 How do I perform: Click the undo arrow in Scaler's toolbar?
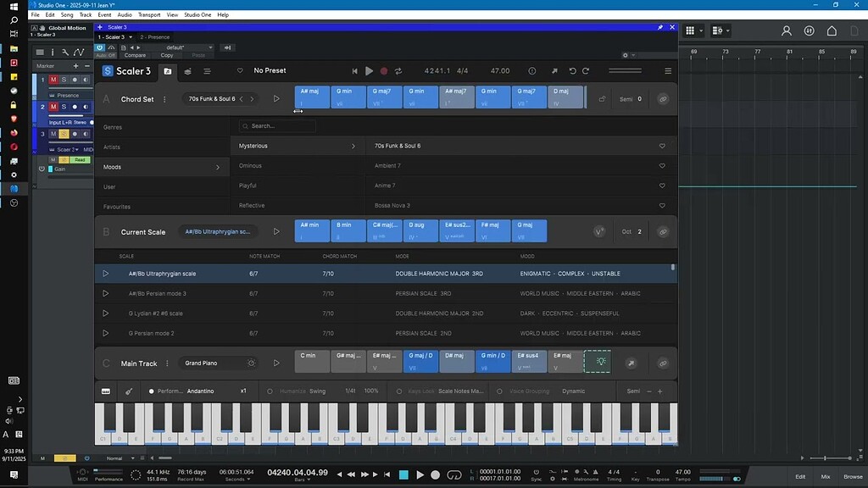tap(572, 71)
